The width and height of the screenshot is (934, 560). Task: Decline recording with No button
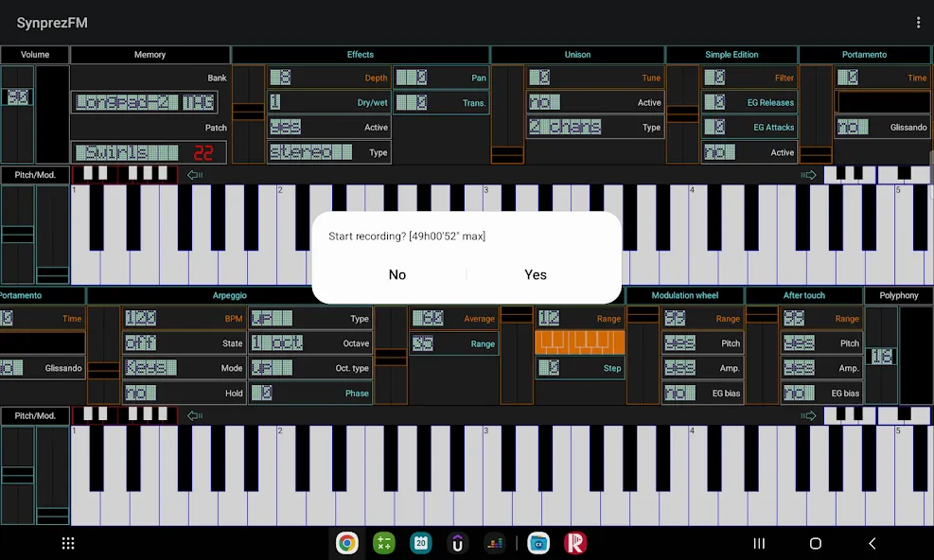point(397,274)
